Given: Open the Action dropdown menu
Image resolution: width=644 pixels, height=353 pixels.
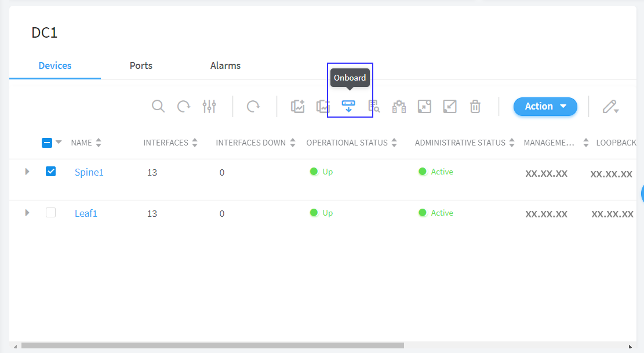Looking at the screenshot, I should [x=545, y=106].
